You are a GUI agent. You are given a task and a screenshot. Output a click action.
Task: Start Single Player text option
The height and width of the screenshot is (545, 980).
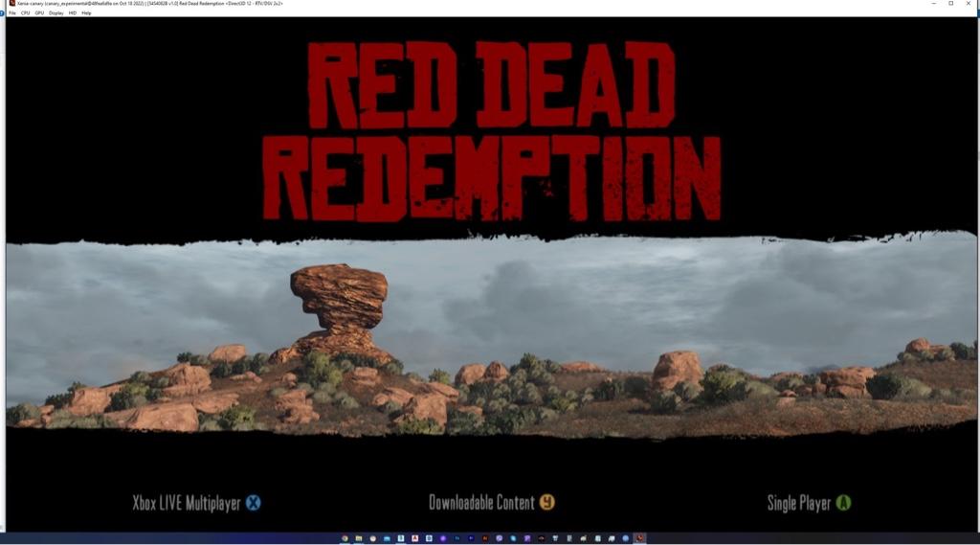pyautogui.click(x=799, y=503)
